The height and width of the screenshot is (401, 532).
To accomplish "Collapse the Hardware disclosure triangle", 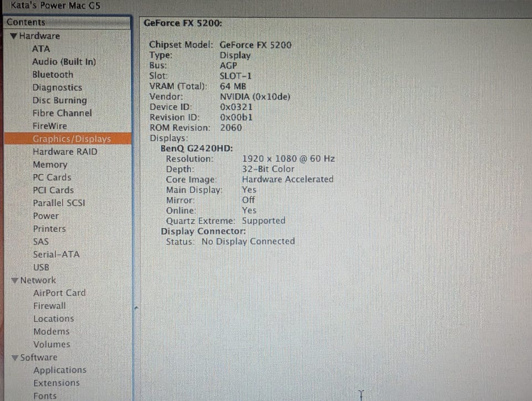I will point(13,36).
